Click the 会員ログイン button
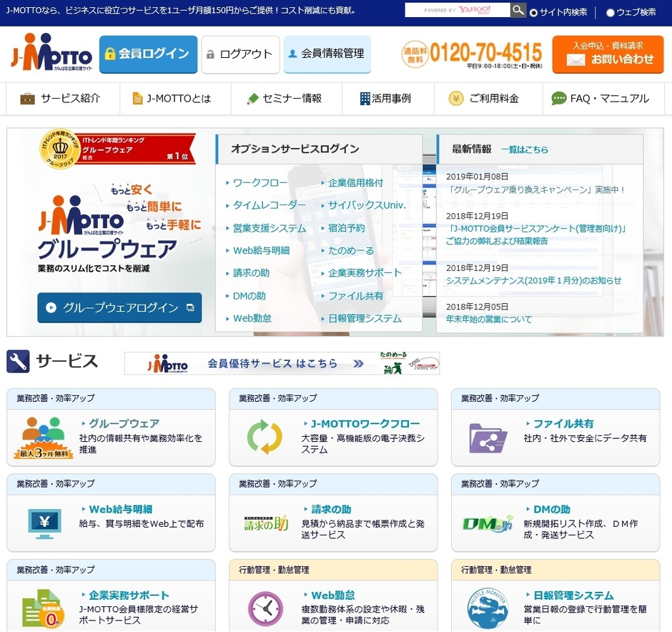 (148, 54)
